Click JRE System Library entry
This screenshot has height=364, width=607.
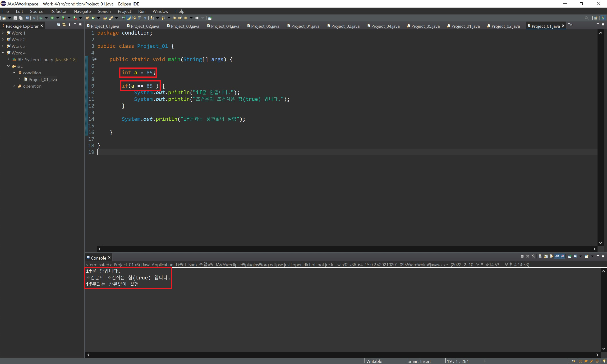pyautogui.click(x=35, y=60)
